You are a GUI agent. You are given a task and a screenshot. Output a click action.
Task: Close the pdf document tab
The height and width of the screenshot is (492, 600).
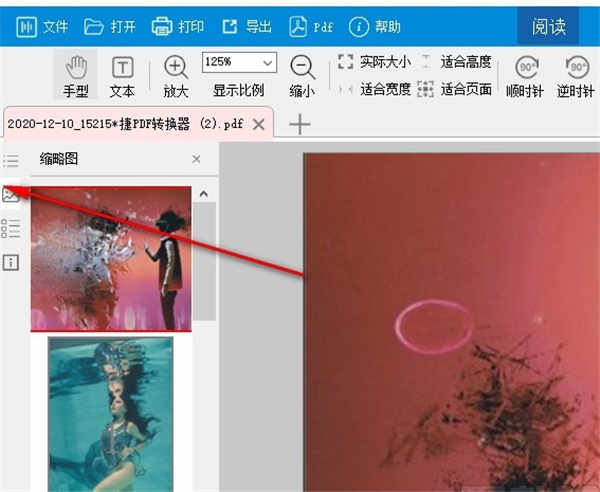tap(259, 124)
